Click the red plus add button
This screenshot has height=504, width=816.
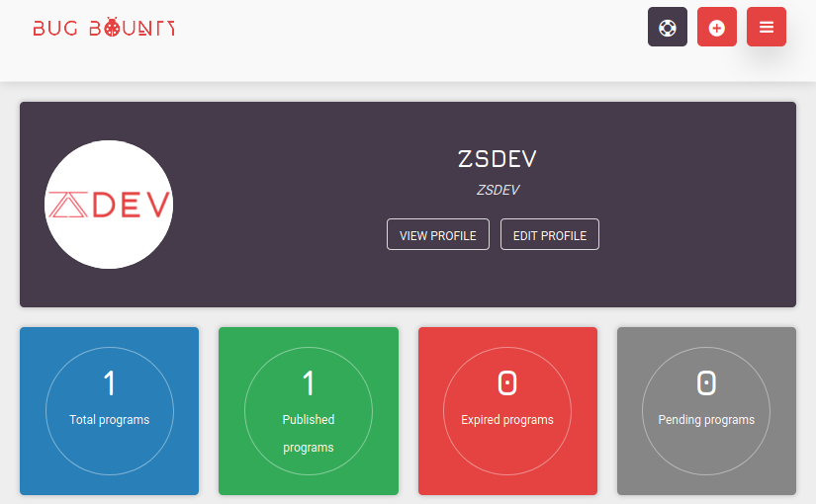(717, 27)
